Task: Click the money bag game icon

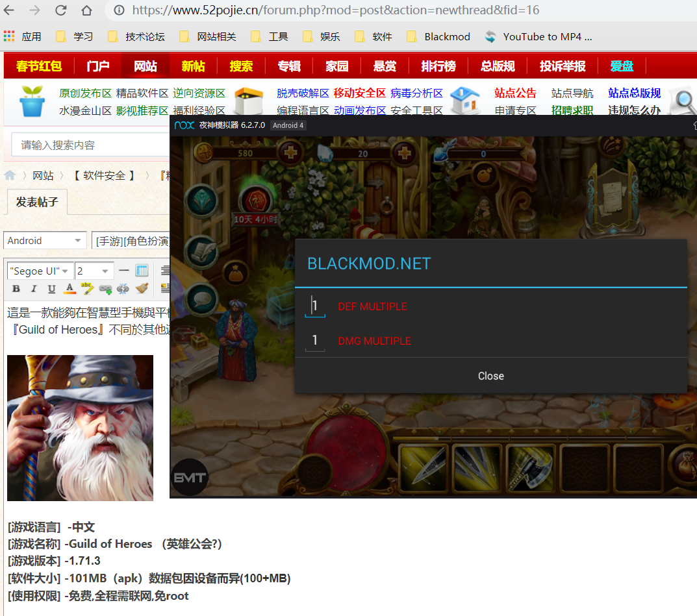Action: click(235, 273)
